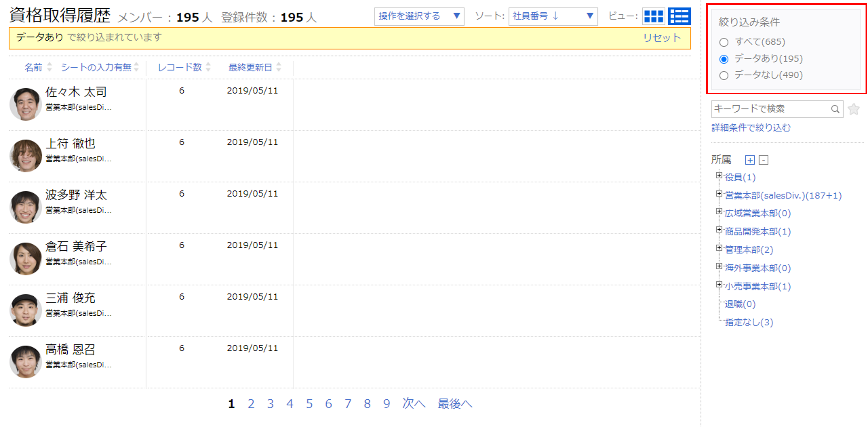The height and width of the screenshot is (427, 868).
Task: Filter by 指定なし(3) entry
Action: click(749, 322)
